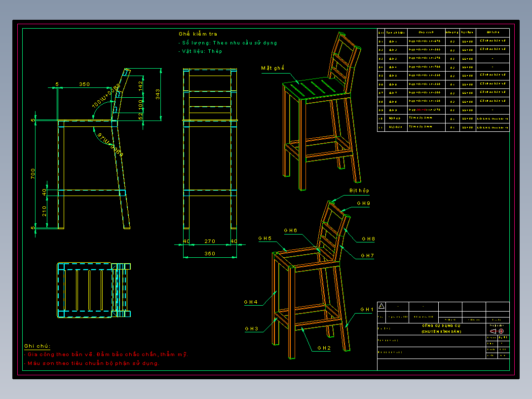Pick the 270 dimension under the front view
The width and height of the screenshot is (532, 399).
[x=210, y=241]
